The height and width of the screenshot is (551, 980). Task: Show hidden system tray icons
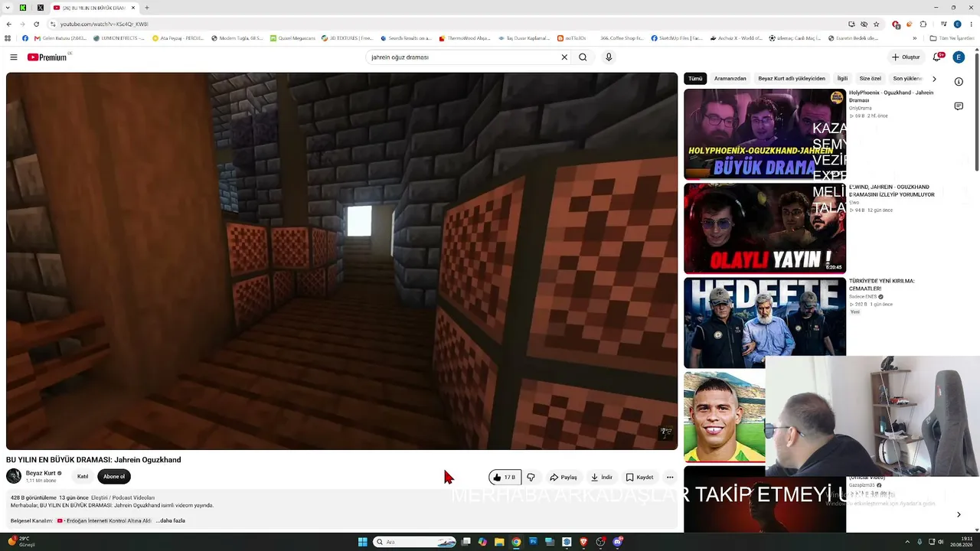908,542
